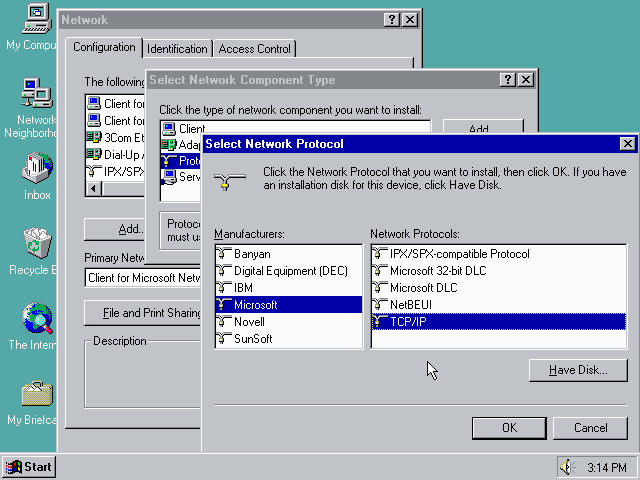The width and height of the screenshot is (640, 480).
Task: Click the IPX/SPX-compatible Protocol icon
Action: 380,254
